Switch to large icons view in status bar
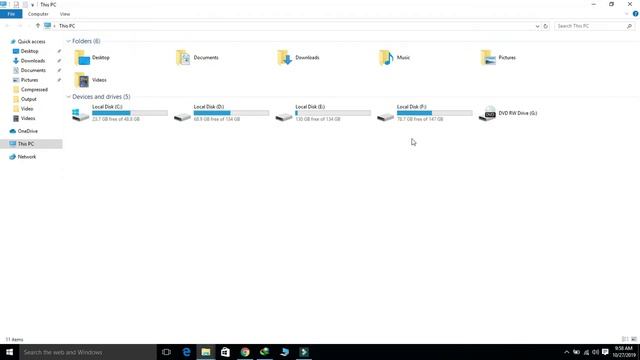This screenshot has width=640, height=360. coord(634,339)
